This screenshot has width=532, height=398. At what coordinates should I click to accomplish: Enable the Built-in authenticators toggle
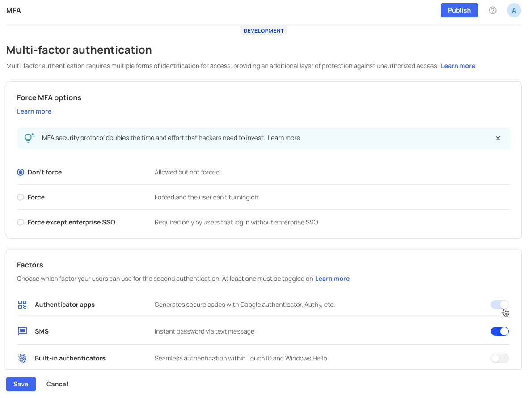499,358
